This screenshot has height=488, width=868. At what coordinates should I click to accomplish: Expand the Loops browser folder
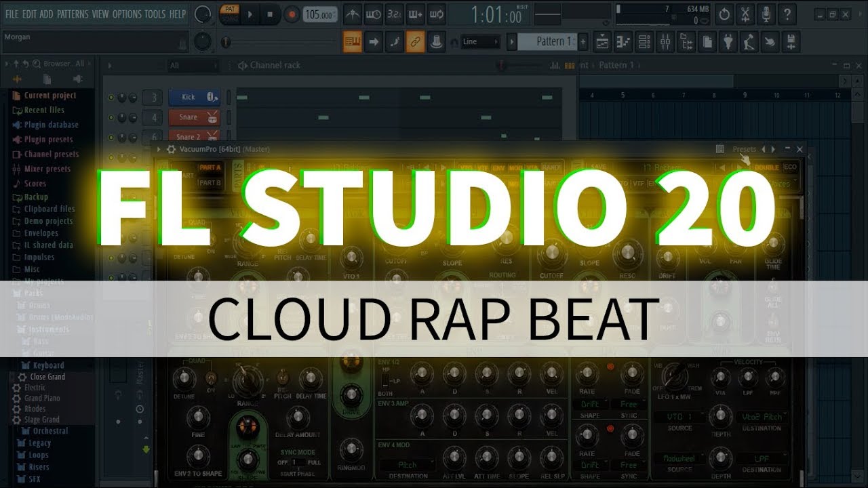click(x=33, y=455)
